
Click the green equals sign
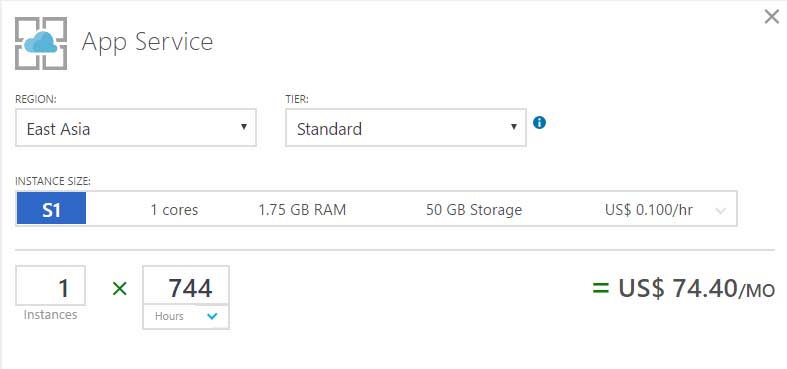(x=600, y=289)
